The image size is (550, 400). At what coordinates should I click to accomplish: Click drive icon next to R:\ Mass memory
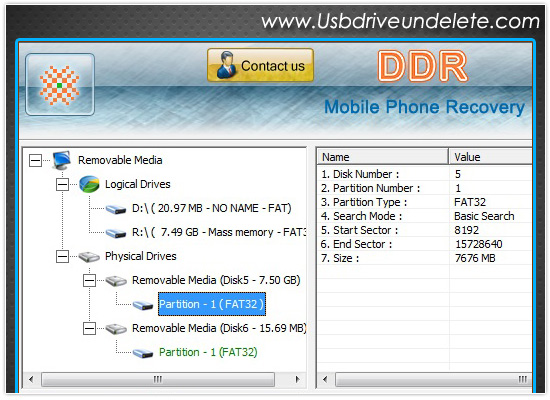(x=116, y=233)
